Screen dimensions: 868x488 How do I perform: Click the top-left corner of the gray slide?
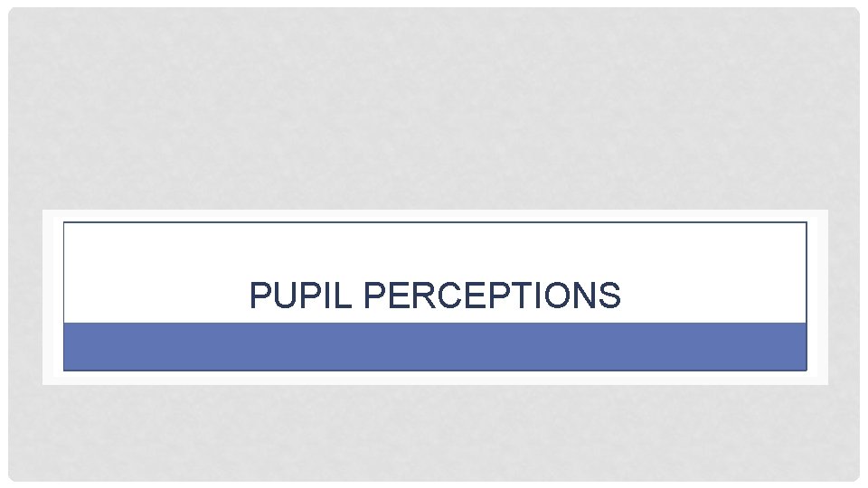[14, 14]
